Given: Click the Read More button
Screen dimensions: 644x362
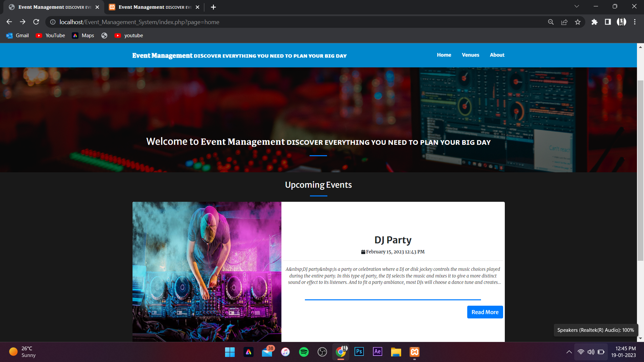Looking at the screenshot, I should [485, 312].
